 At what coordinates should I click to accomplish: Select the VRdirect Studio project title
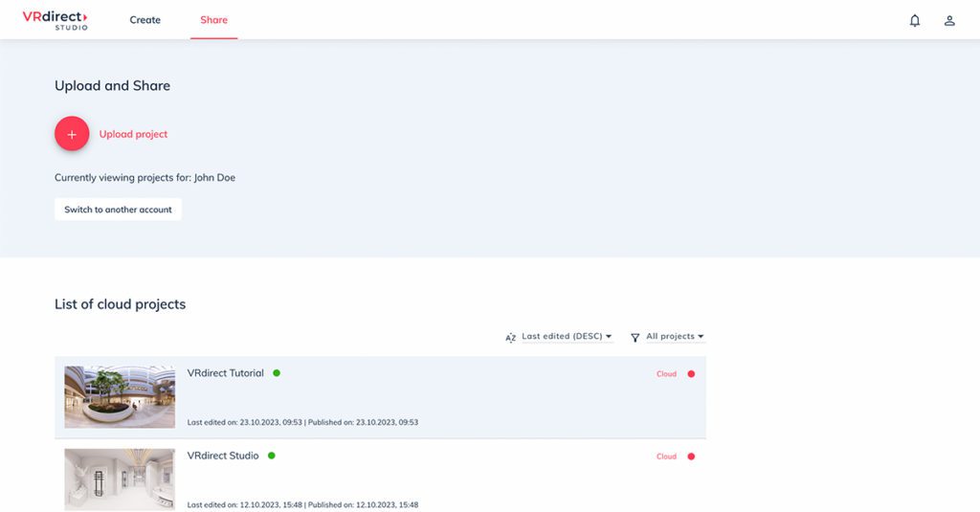click(223, 456)
